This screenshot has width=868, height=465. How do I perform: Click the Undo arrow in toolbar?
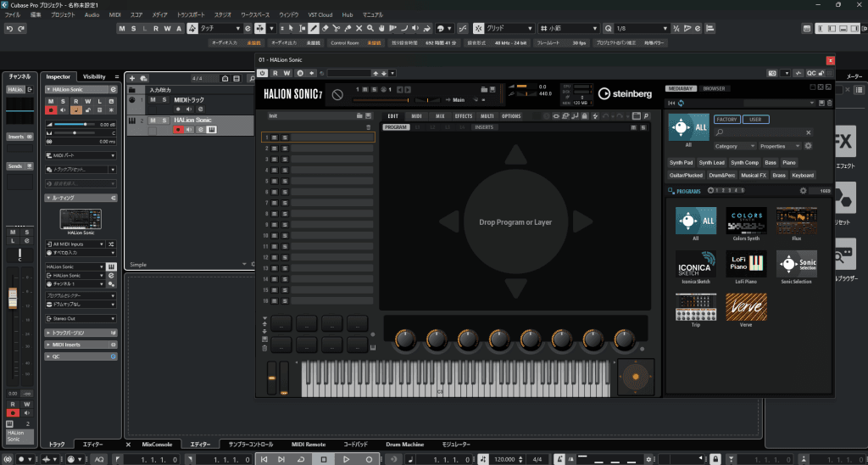pyautogui.click(x=8, y=28)
